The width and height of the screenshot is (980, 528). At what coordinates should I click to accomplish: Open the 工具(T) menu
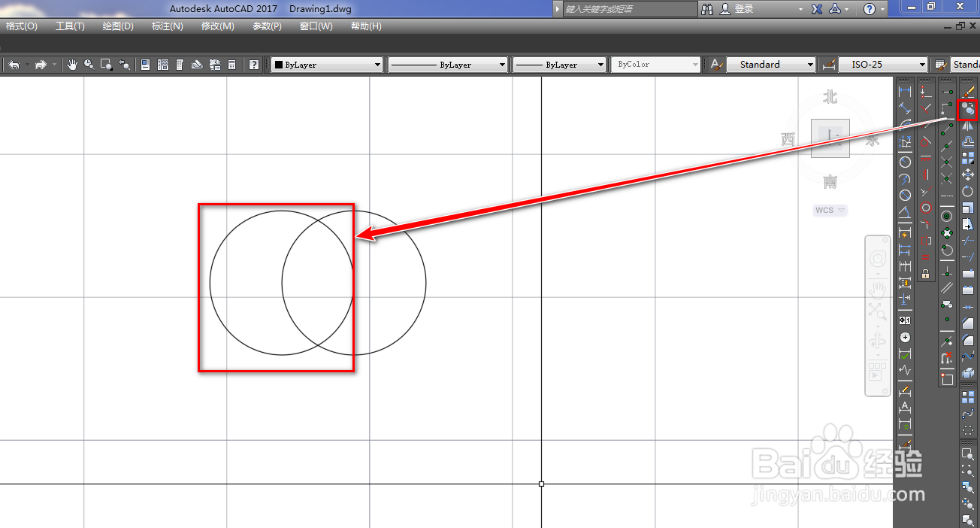pos(70,26)
